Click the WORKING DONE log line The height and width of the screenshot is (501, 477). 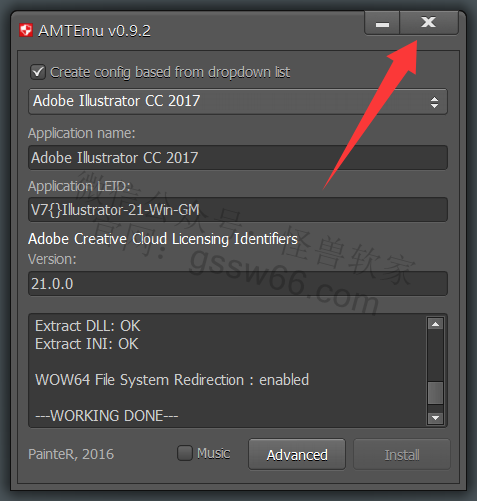pyautogui.click(x=107, y=416)
